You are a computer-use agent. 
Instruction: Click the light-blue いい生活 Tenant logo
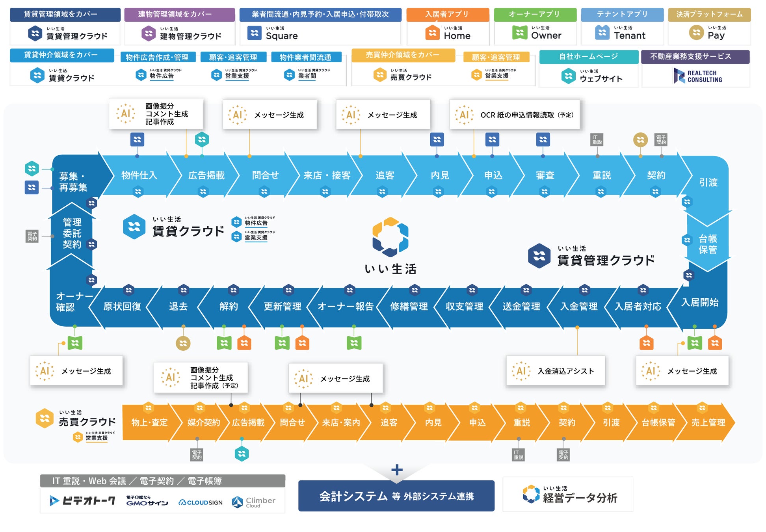coord(620,33)
